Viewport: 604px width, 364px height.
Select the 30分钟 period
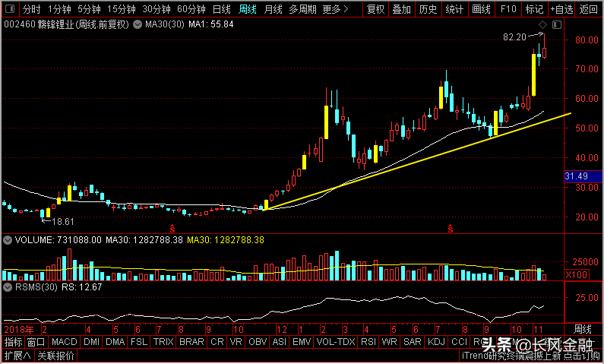(x=156, y=9)
